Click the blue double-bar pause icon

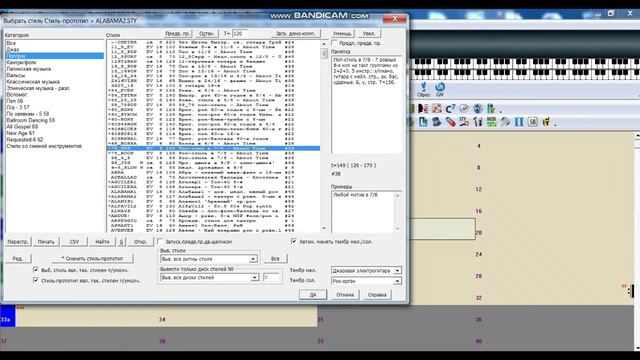pyautogui.click(x=519, y=122)
